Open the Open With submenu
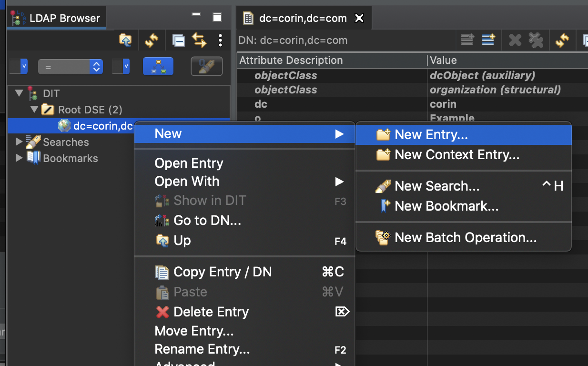The width and height of the screenshot is (588, 366). [x=245, y=182]
